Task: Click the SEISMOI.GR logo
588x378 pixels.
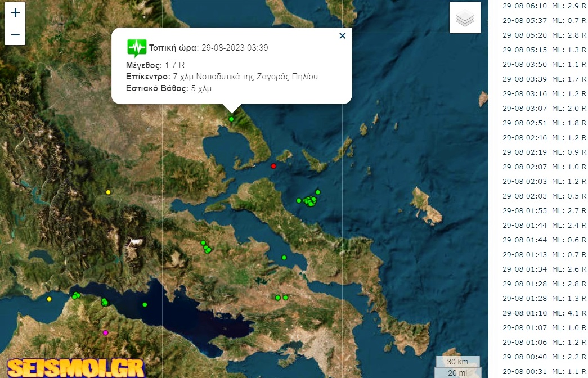Action: [x=76, y=368]
